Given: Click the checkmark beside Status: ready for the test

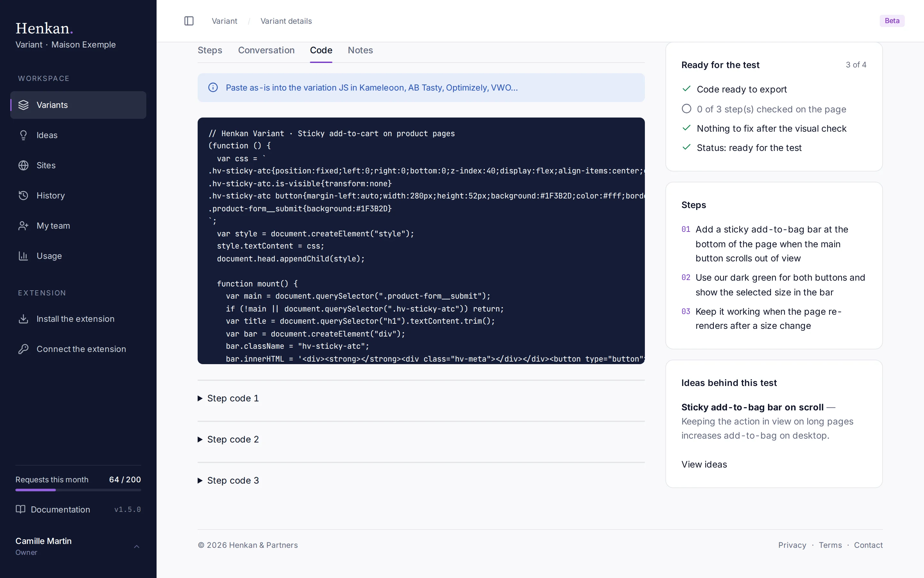Looking at the screenshot, I should pyautogui.click(x=687, y=147).
